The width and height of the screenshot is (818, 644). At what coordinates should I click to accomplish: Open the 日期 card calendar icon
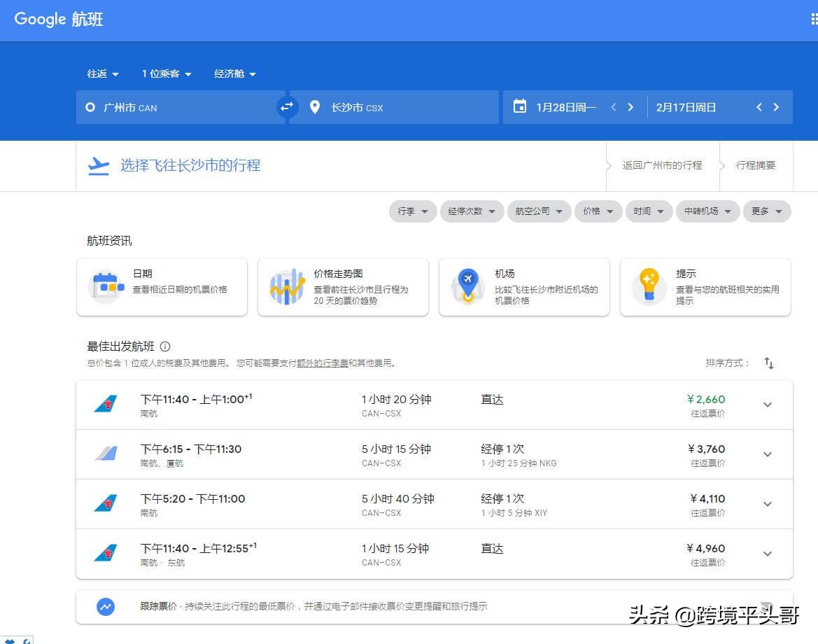coord(105,287)
